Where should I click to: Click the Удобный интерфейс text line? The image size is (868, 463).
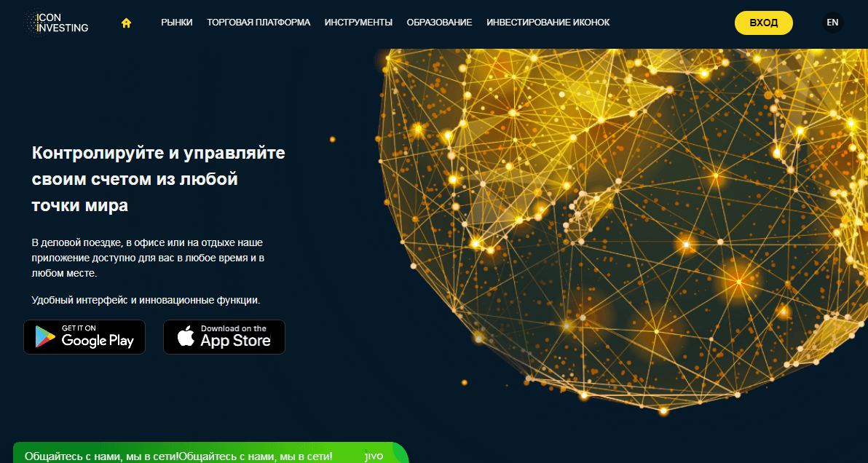pos(146,300)
